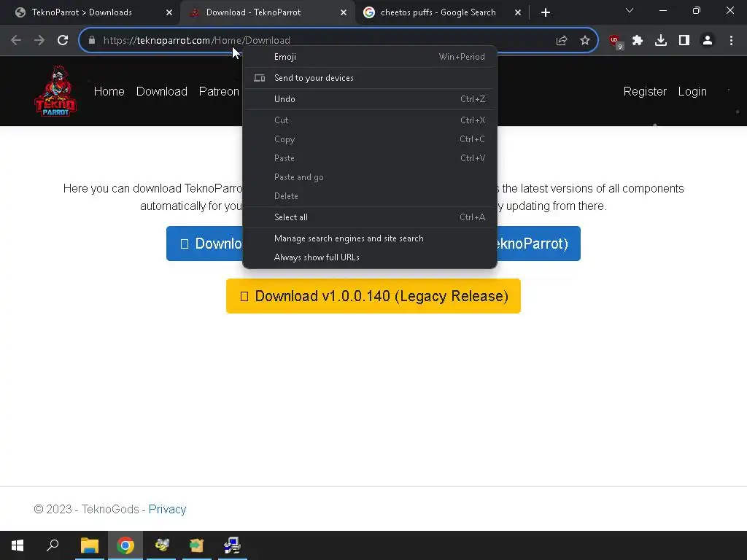Screen dimensions: 747x560
Task: Open the Download nav link
Action: click(x=161, y=91)
